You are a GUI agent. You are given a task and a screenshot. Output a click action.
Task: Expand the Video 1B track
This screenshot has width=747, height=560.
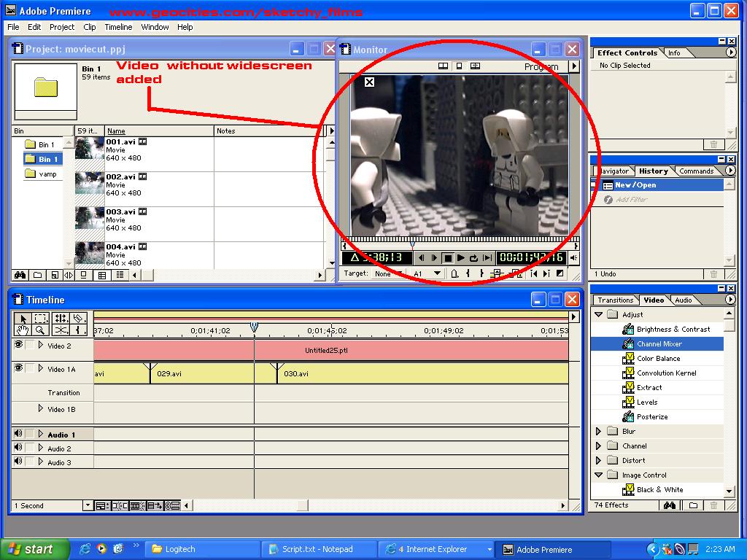pos(41,408)
